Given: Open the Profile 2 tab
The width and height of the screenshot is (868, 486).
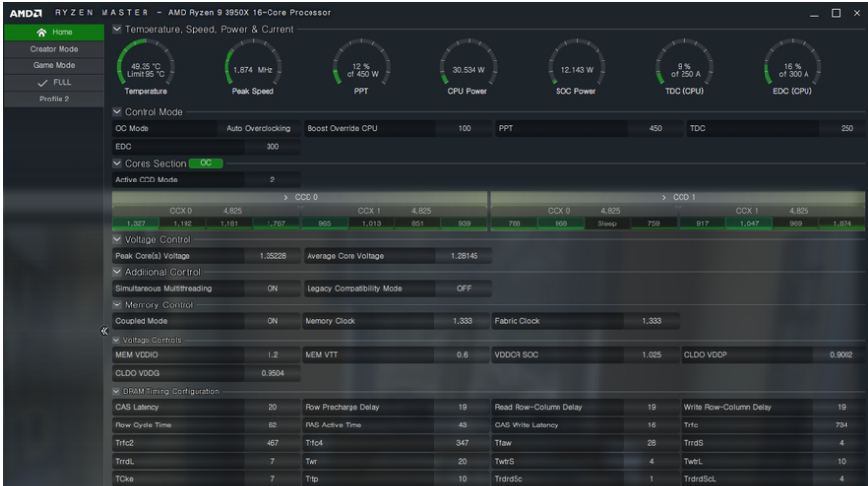Looking at the screenshot, I should (55, 99).
